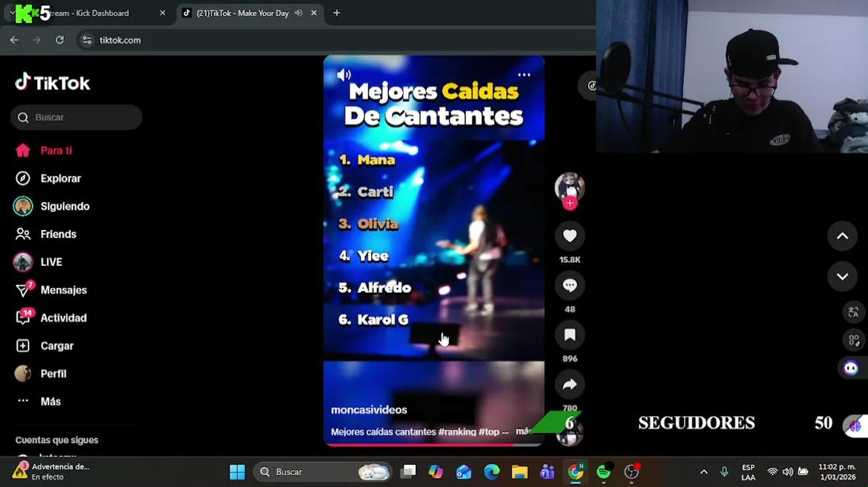
Task: Click the TikTok logo
Action: coord(53,83)
